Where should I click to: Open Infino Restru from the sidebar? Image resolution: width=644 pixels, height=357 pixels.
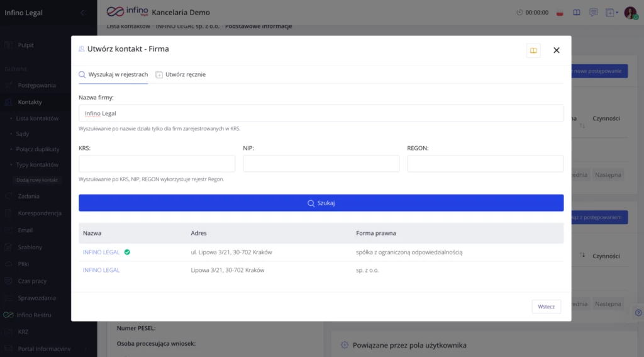point(34,315)
